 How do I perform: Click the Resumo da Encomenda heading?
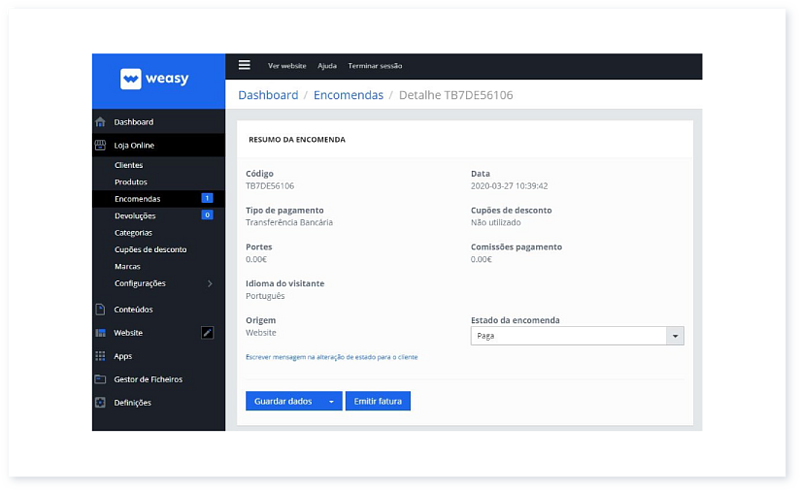click(297, 139)
